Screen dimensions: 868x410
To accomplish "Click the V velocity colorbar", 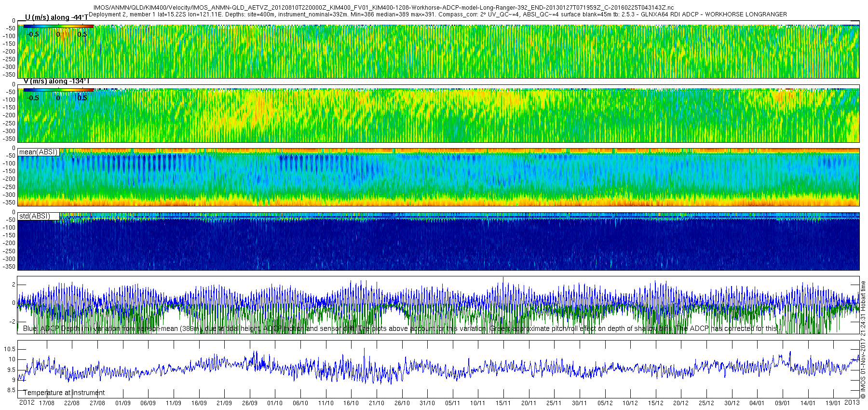I will coord(58,90).
